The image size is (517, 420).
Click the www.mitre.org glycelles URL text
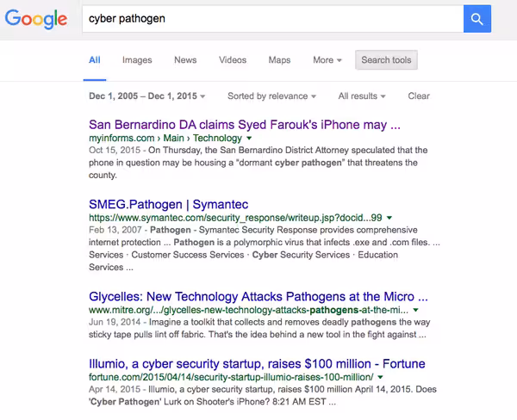(x=249, y=310)
